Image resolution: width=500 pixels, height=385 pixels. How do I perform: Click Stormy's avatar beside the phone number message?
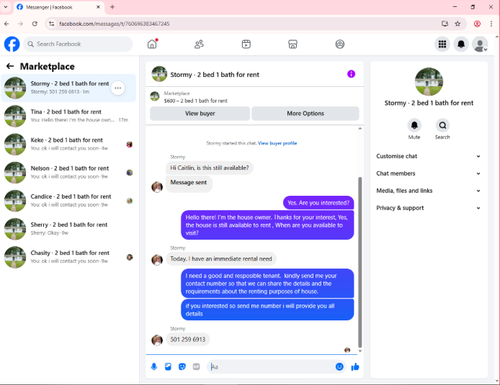pyautogui.click(x=157, y=340)
